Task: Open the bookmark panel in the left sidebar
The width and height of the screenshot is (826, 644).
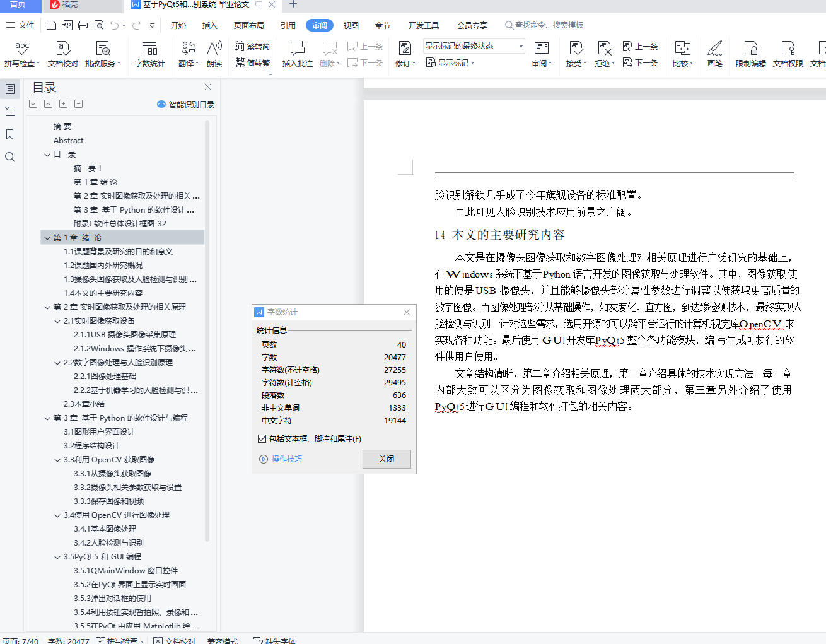Action: [x=10, y=134]
